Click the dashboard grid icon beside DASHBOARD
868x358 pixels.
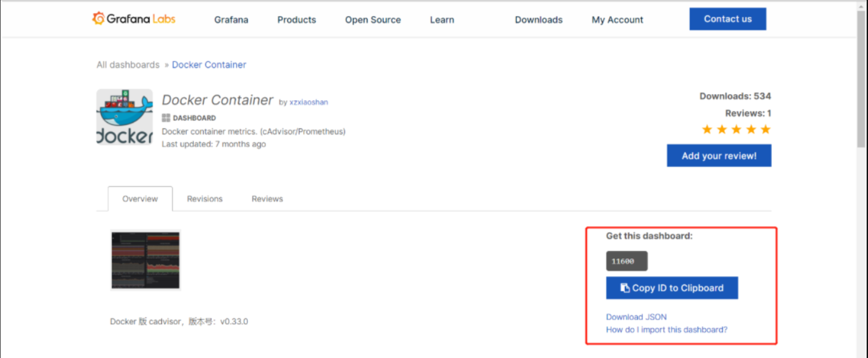pos(166,118)
